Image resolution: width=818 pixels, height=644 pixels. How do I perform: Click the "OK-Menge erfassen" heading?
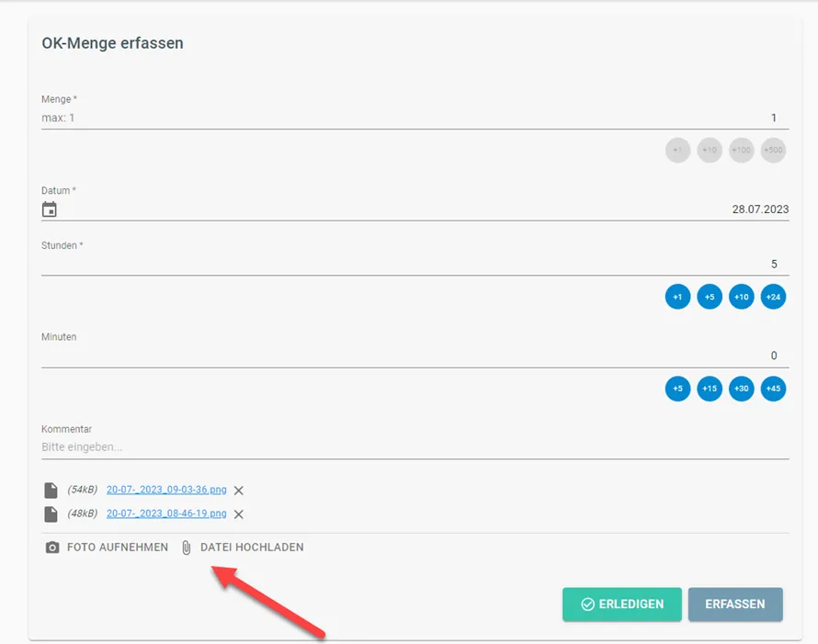click(113, 43)
